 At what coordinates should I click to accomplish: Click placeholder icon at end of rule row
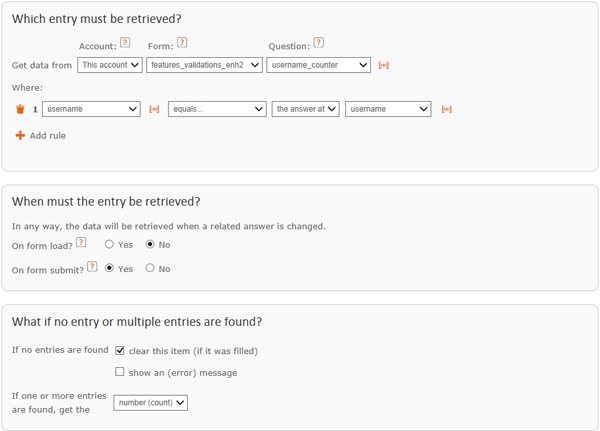pyautogui.click(x=447, y=109)
